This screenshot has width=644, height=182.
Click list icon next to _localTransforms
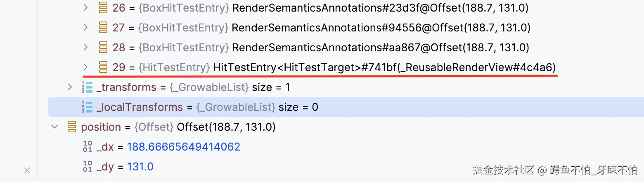[87, 107]
